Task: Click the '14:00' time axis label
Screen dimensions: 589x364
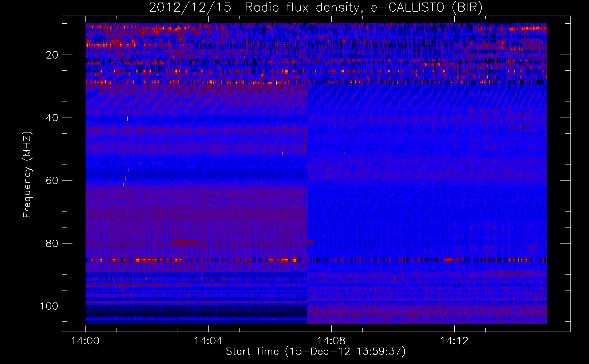Action: 86,341
